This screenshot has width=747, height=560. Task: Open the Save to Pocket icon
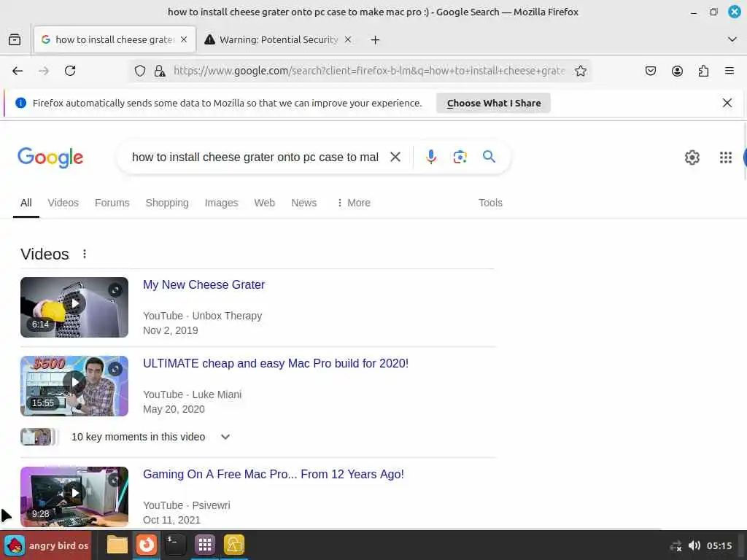650,71
